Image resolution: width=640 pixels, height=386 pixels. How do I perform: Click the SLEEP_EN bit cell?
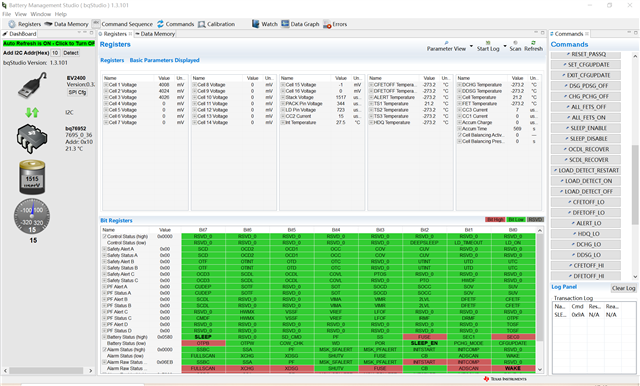424,343
